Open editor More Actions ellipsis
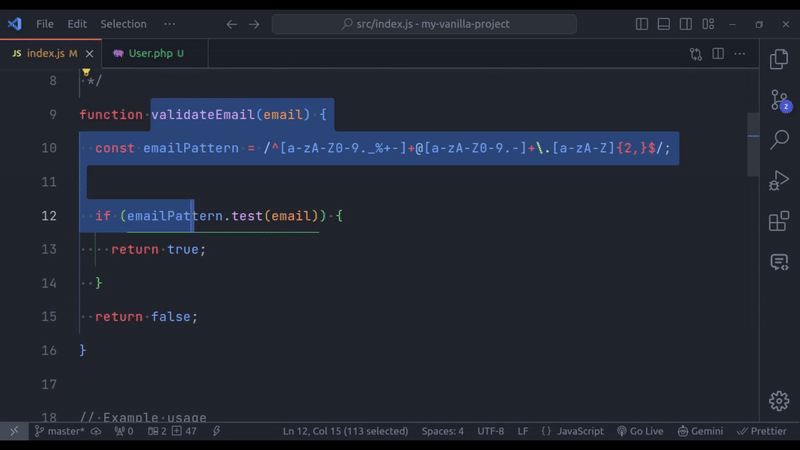The height and width of the screenshot is (450, 800). coord(740,54)
